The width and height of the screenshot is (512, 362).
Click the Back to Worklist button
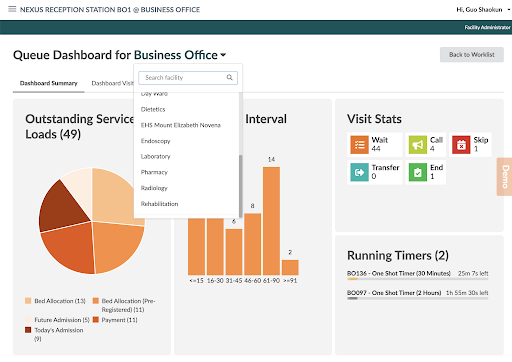pos(472,54)
